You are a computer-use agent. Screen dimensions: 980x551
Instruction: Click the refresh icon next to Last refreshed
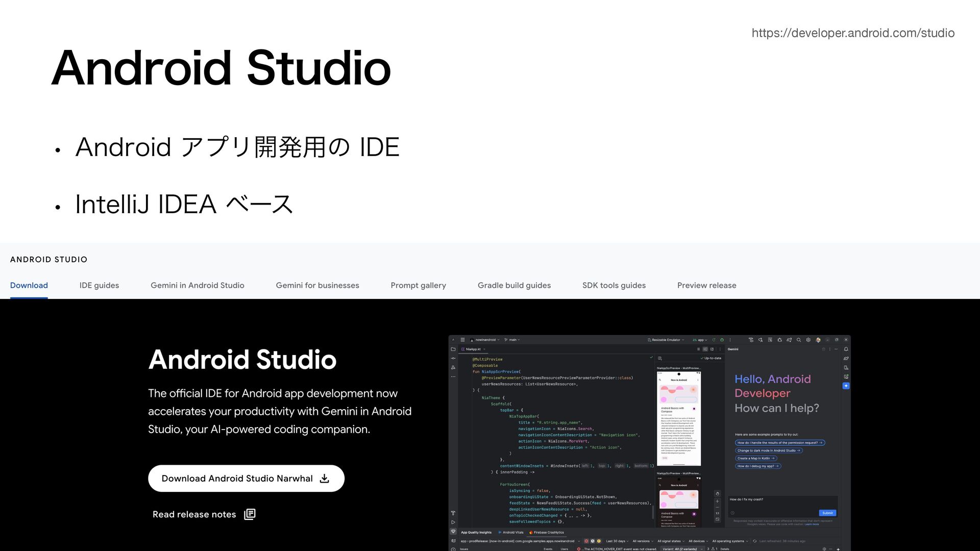[x=755, y=541]
